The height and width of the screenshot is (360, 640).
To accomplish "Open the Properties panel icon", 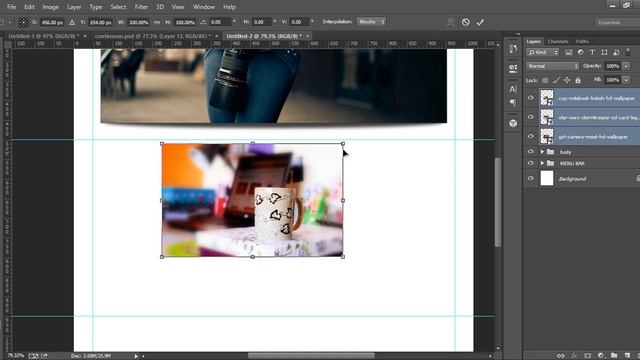I will coord(513,68).
